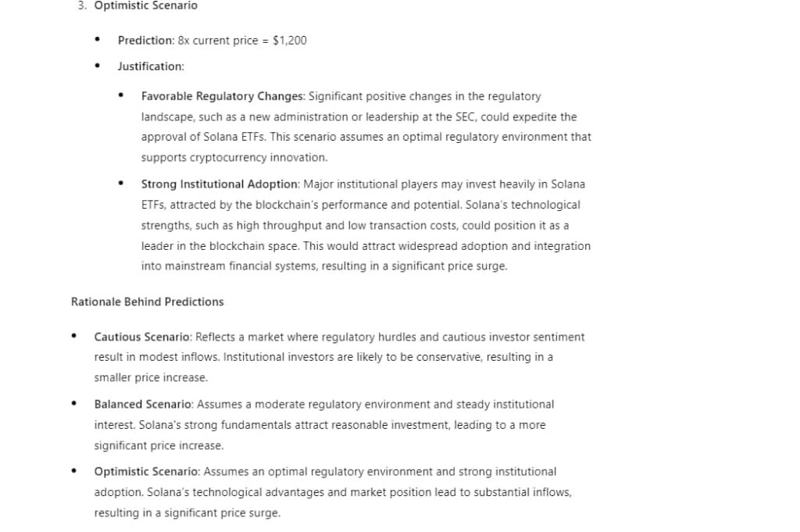
Task: Click the bullet before "Favorable Regulatory Changes"
Action: 120,96
